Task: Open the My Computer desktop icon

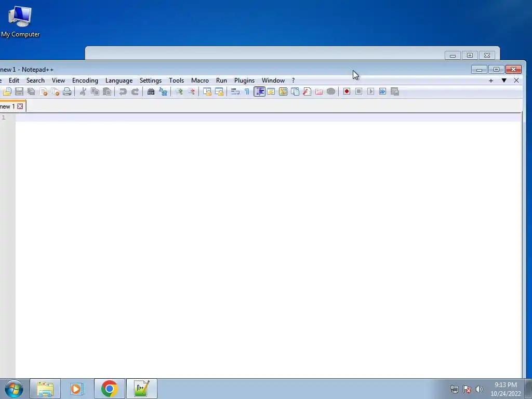Action: click(x=20, y=21)
